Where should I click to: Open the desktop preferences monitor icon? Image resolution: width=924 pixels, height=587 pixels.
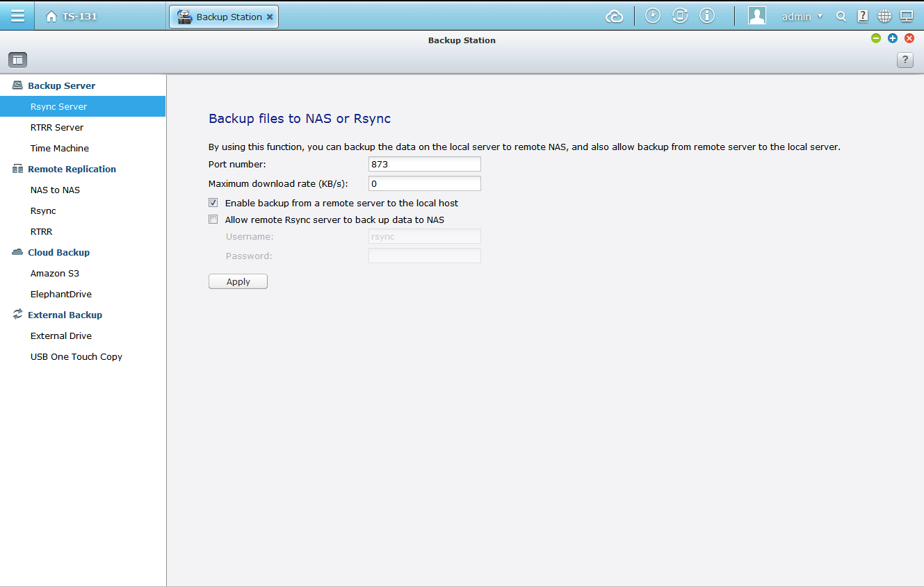point(907,16)
